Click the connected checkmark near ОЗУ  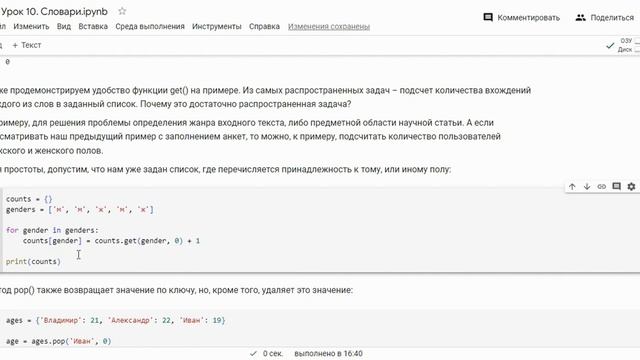click(610, 45)
